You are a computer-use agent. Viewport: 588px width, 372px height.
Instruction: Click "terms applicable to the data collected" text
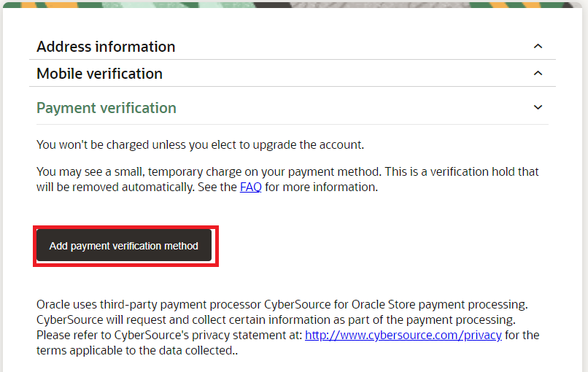(137, 351)
